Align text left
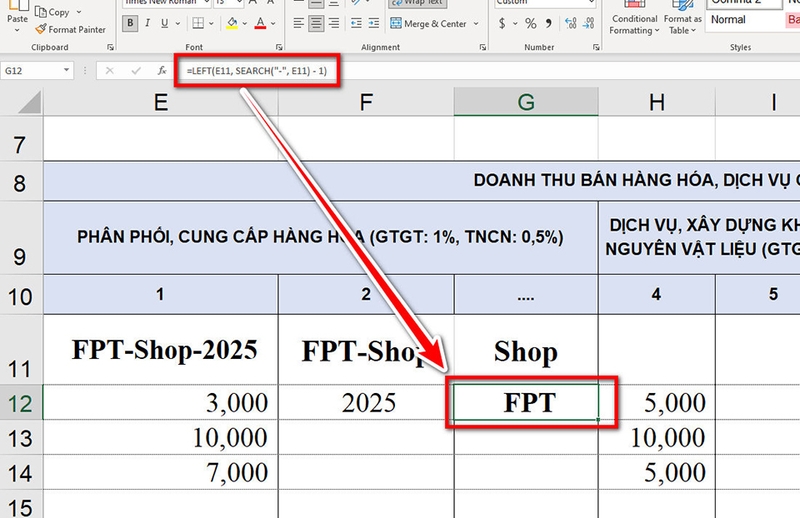 click(x=298, y=23)
